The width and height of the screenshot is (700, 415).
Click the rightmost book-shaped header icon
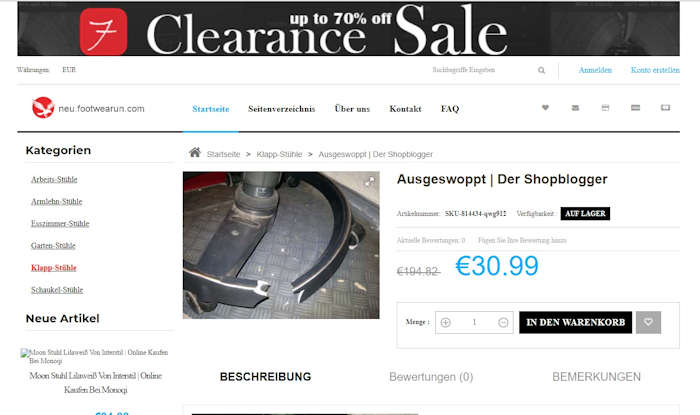pyautogui.click(x=665, y=108)
